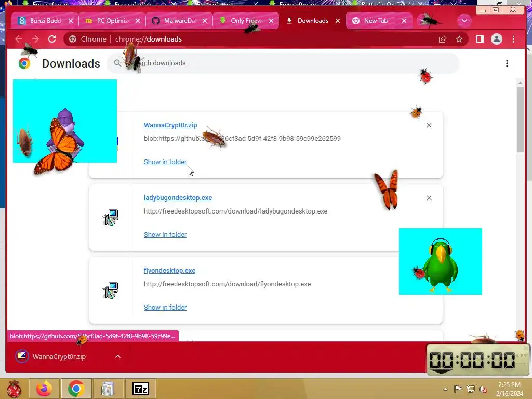The image size is (532, 399).
Task: Click the 00:00:00 timer widget
Action: [478, 360]
